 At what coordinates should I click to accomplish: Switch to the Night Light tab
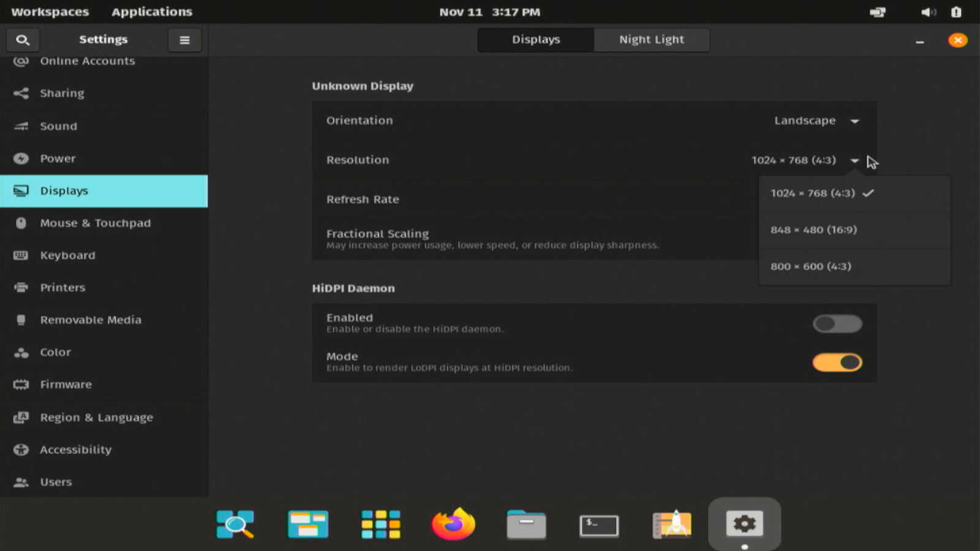coord(652,40)
